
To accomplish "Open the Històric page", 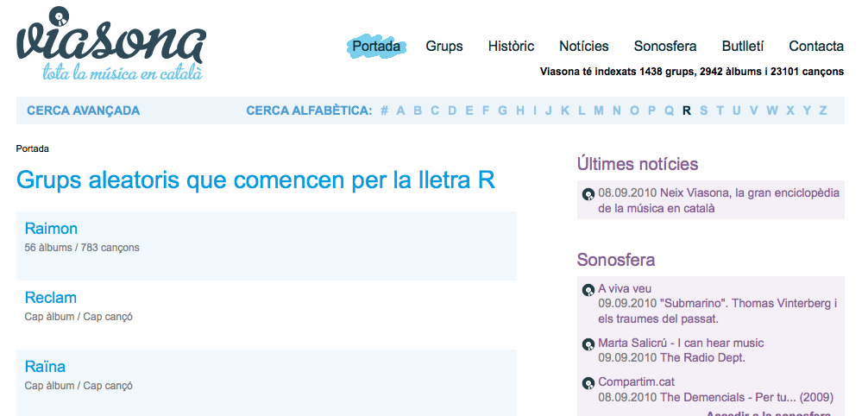I will (x=511, y=46).
